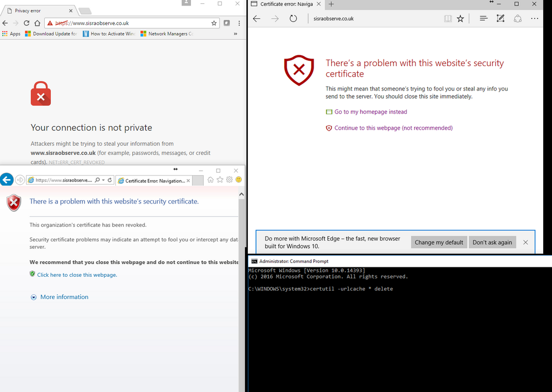This screenshot has width=552, height=392.
Task: Add to favorites with Edge's star icon
Action: point(460,19)
